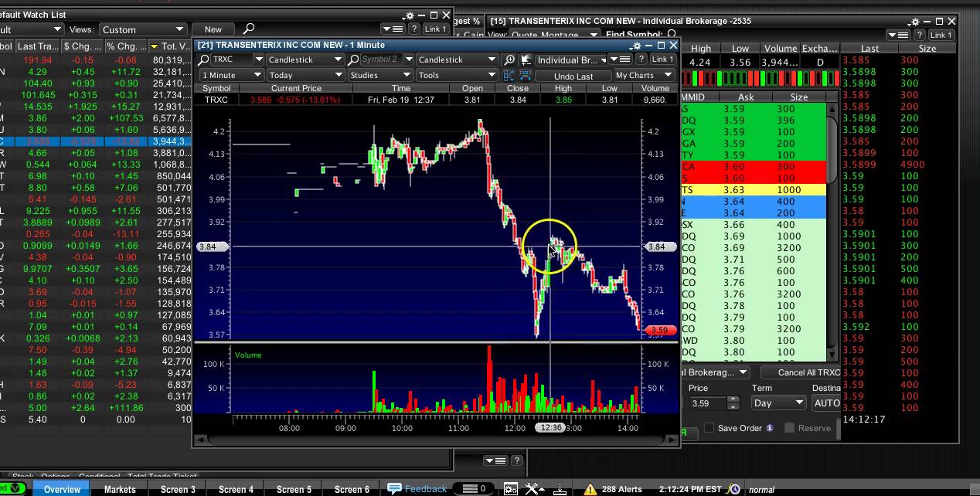Toggle Link 1 button in chart window
This screenshot has height=496, width=980.
coord(662,59)
